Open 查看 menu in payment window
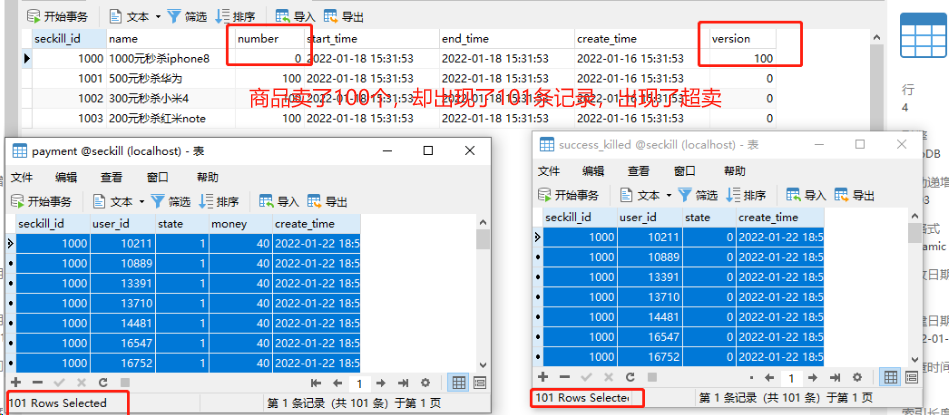The image size is (949, 415). click(x=111, y=177)
